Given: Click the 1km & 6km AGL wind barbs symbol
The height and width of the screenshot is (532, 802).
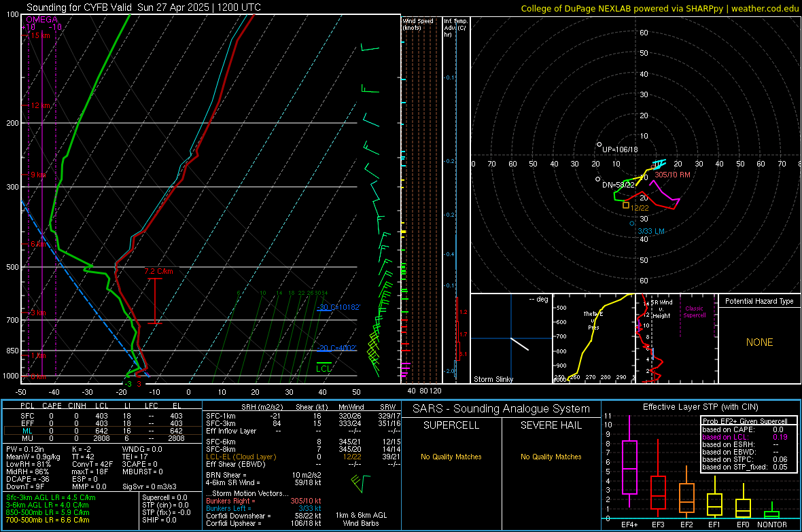Looking at the screenshot, I should pos(361,483).
